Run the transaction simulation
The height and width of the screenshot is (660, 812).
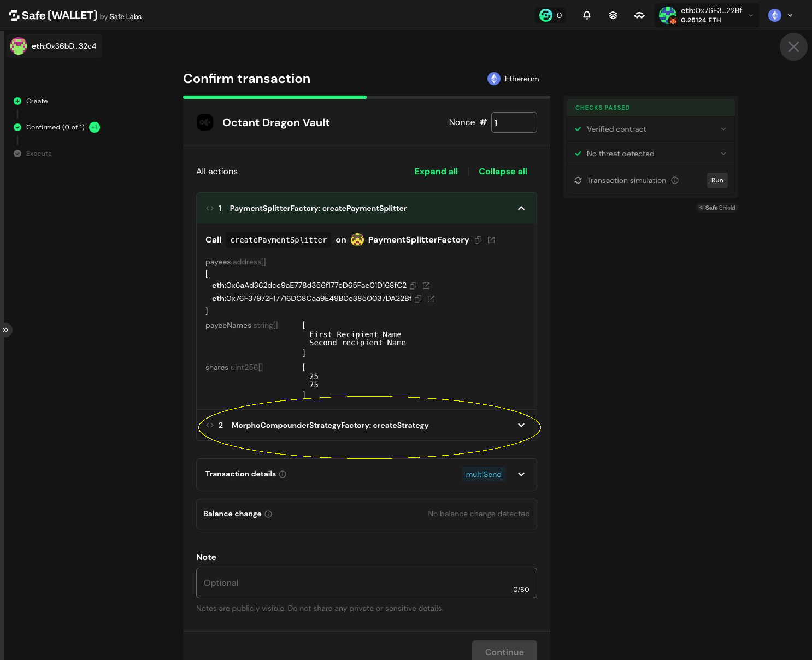tap(717, 180)
